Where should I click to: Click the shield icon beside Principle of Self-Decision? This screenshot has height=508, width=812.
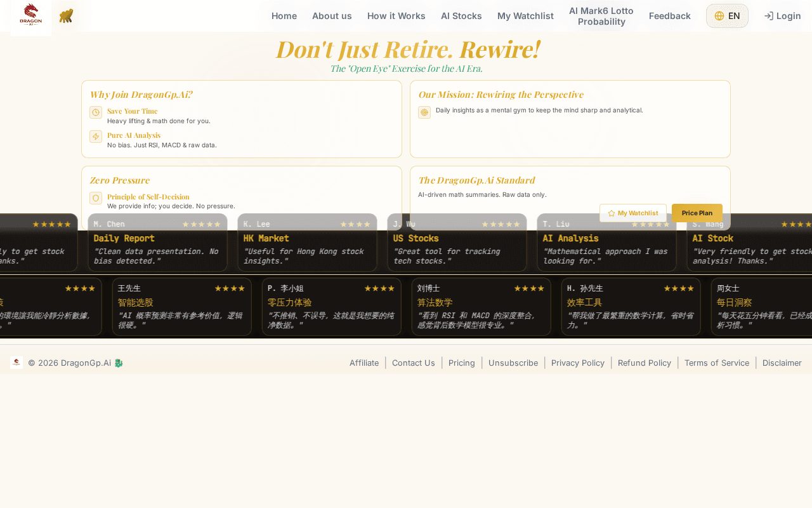[x=96, y=198]
